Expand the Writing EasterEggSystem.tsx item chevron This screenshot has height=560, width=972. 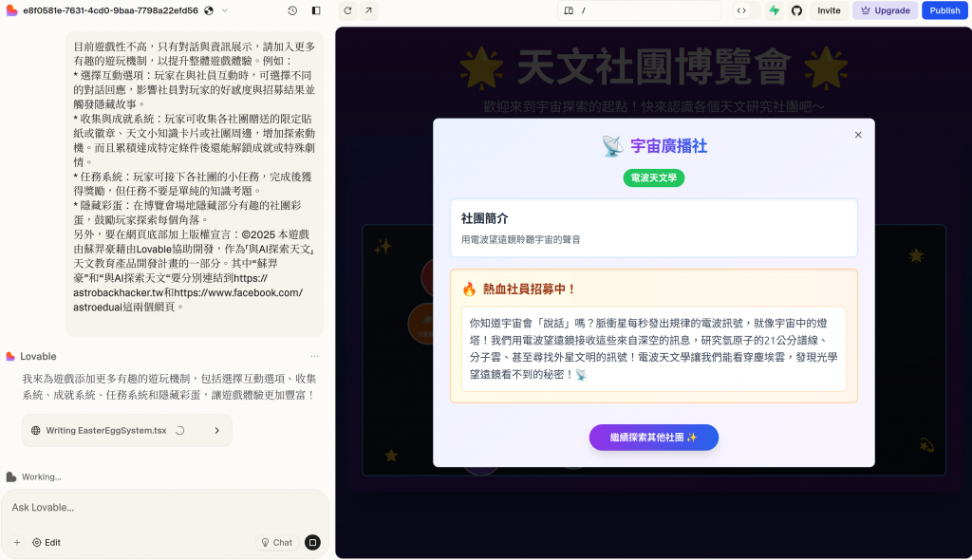click(217, 430)
